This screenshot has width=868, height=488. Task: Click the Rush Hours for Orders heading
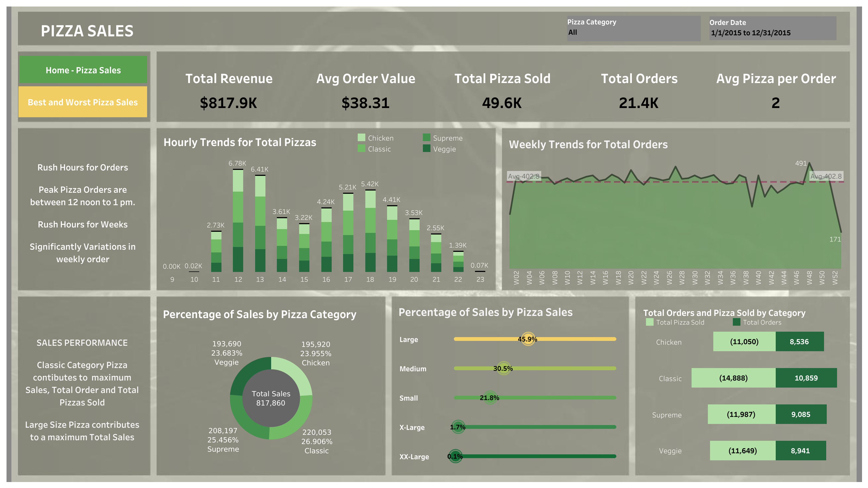point(83,167)
